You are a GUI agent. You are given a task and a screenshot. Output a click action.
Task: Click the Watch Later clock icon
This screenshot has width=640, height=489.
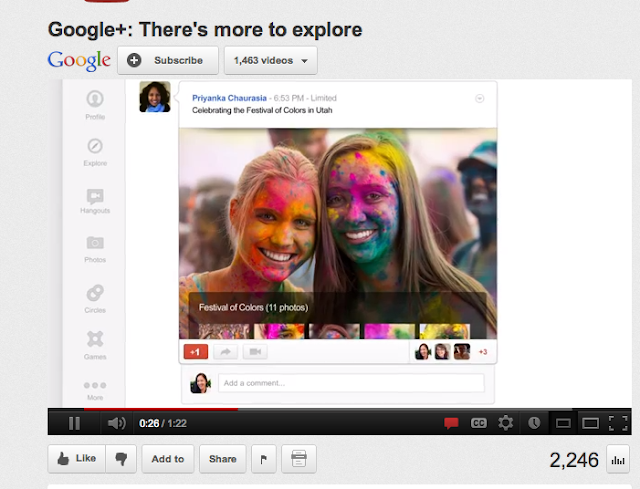pos(534,423)
